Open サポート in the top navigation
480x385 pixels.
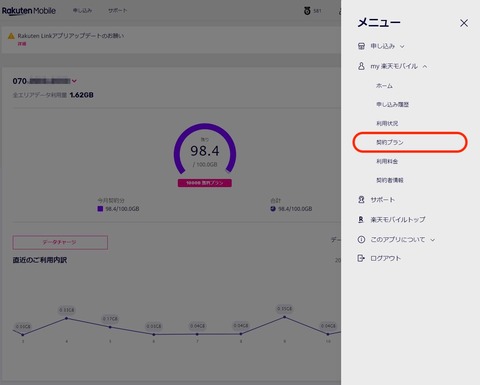coord(118,10)
